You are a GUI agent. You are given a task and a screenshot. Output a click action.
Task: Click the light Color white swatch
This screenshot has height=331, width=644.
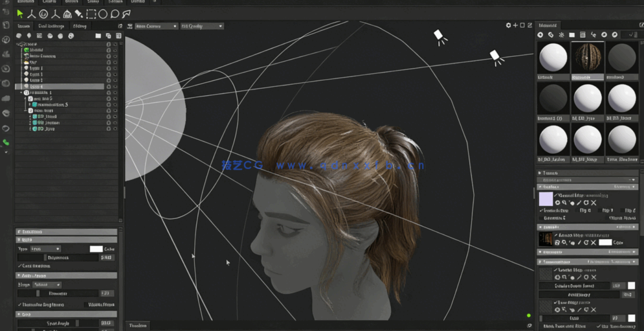96,249
